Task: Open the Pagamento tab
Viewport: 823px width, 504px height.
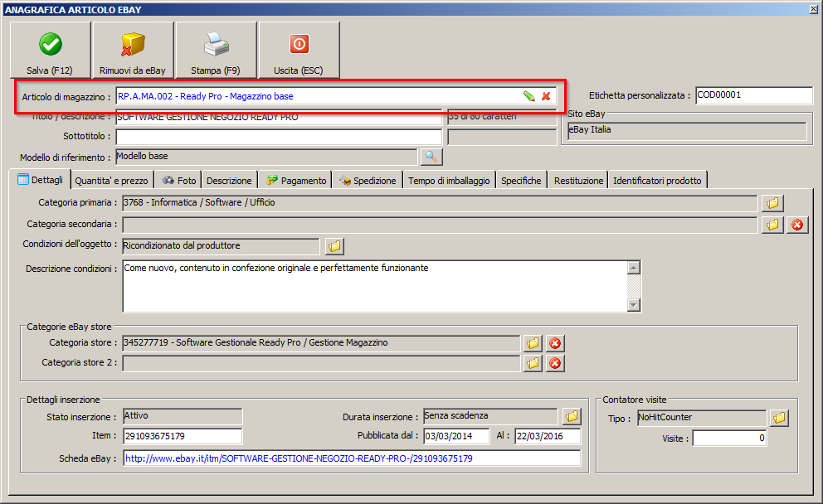Action: pyautogui.click(x=295, y=181)
